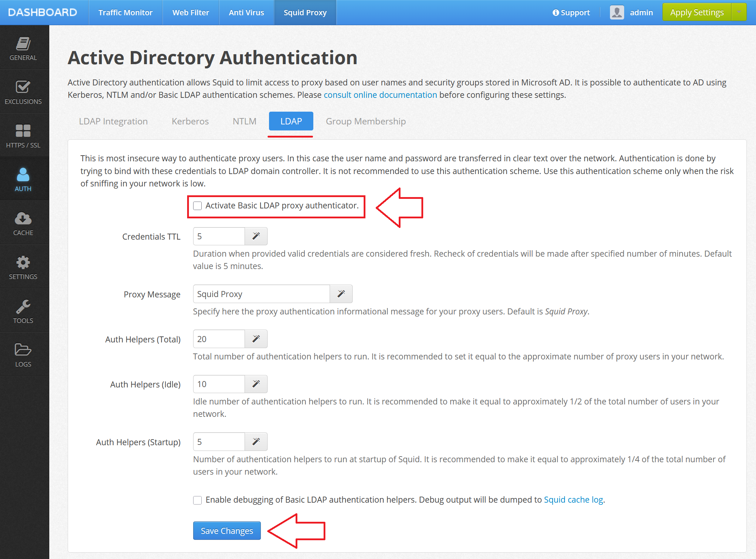Expand the Apply Settings dropdown arrow
This screenshot has height=559, width=756.
point(739,12)
